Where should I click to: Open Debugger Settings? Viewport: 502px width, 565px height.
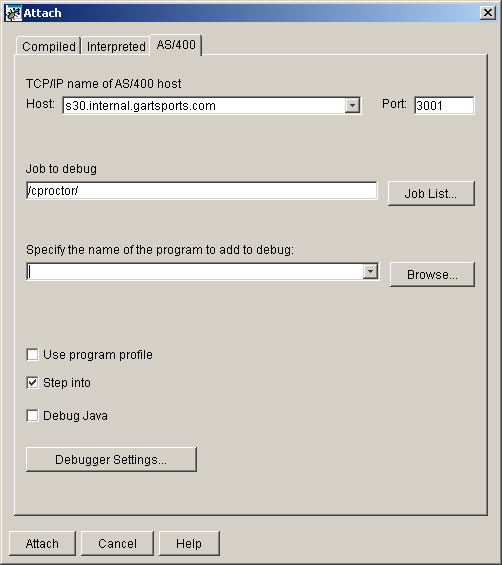[x=111, y=459]
